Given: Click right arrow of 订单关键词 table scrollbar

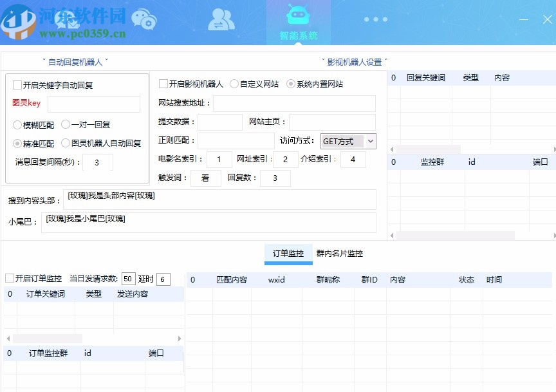Looking at the screenshot, I should click(180, 339).
